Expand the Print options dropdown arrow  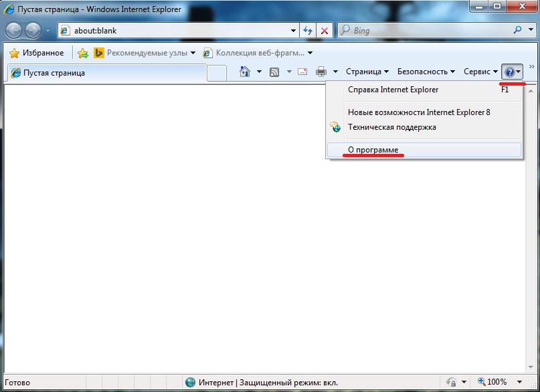coord(335,72)
